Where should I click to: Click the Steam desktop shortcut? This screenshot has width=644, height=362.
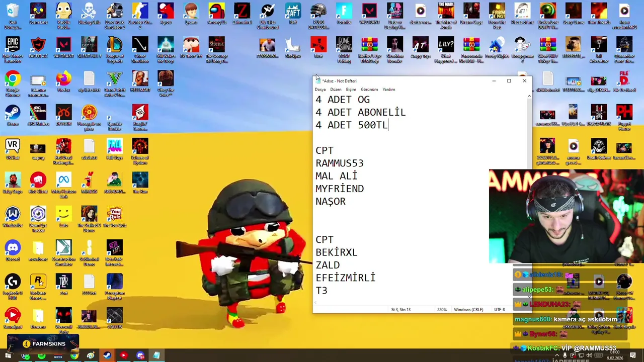(13, 115)
